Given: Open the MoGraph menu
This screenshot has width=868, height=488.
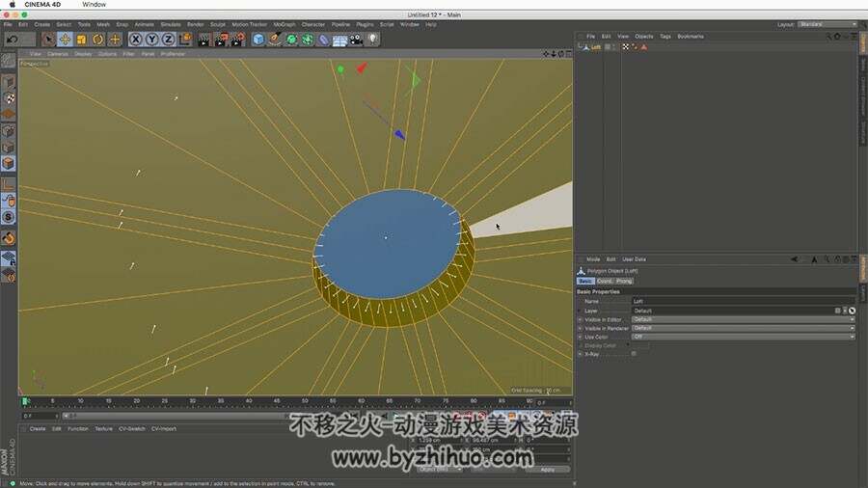Looking at the screenshot, I should point(285,24).
